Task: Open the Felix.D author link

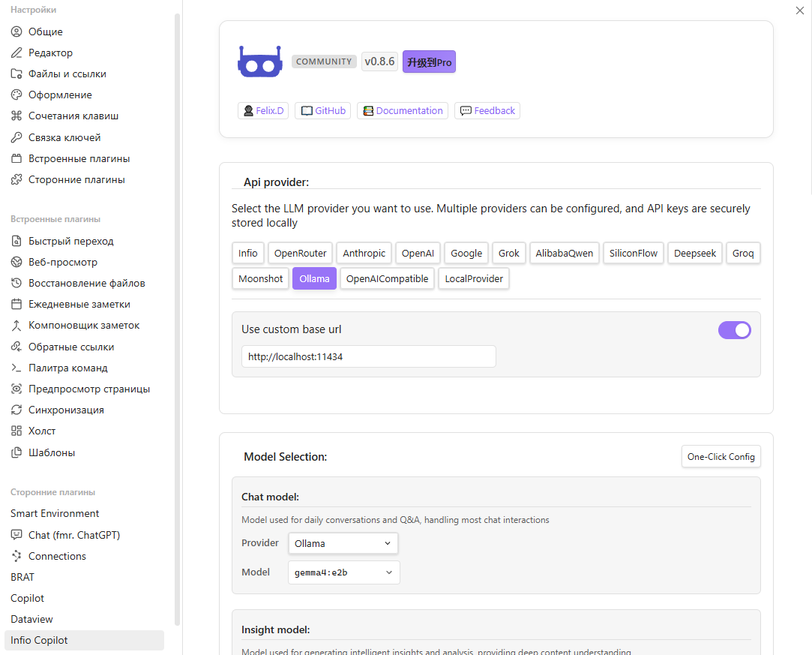Action: pos(263,111)
